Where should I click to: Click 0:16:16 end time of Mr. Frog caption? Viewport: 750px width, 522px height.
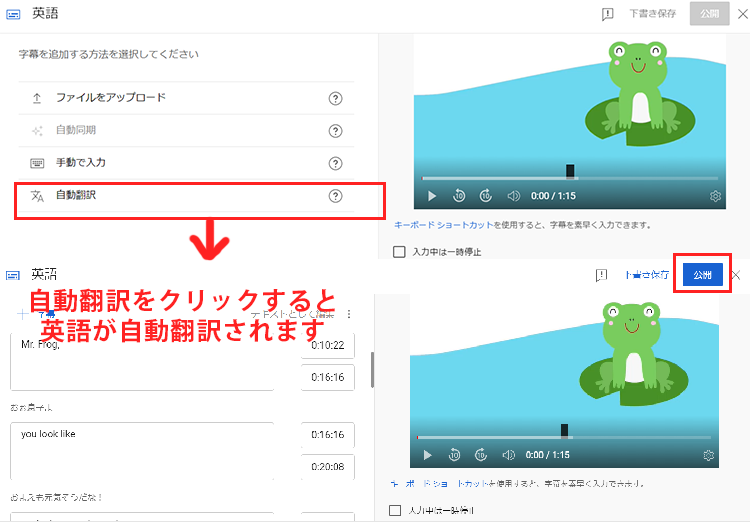point(328,378)
